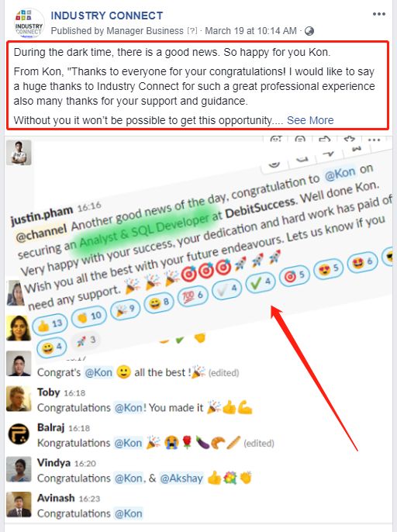The width and height of the screenshot is (397, 532).
Task: Click the Industry Connect page logo
Action: 29,23
